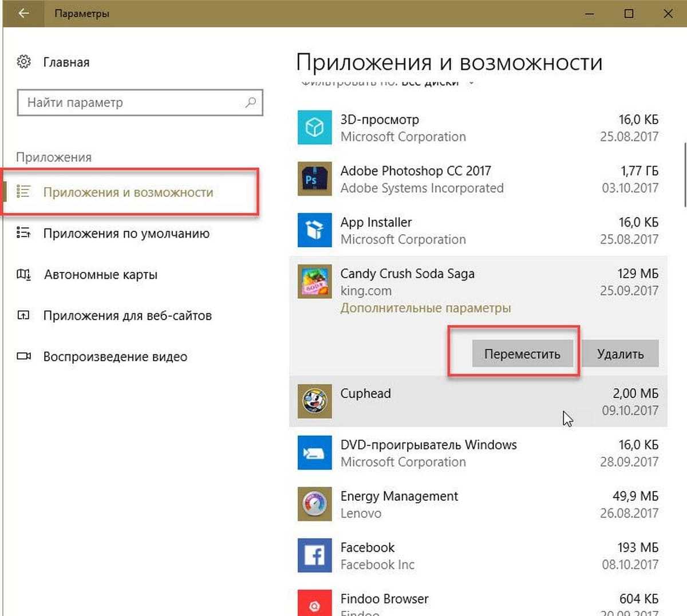Click the Candy Crush Soda Saga icon
687x616 pixels.
314,282
